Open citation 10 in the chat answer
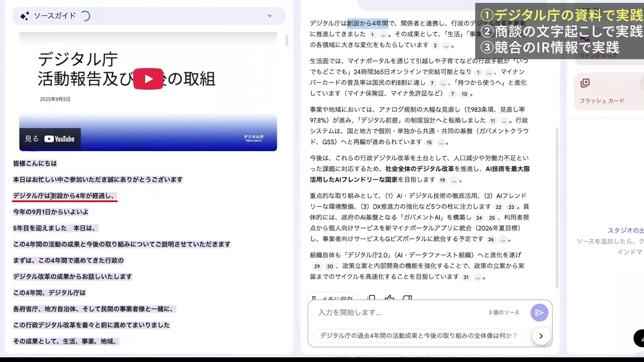The height and width of the screenshot is (362, 644). (x=464, y=94)
